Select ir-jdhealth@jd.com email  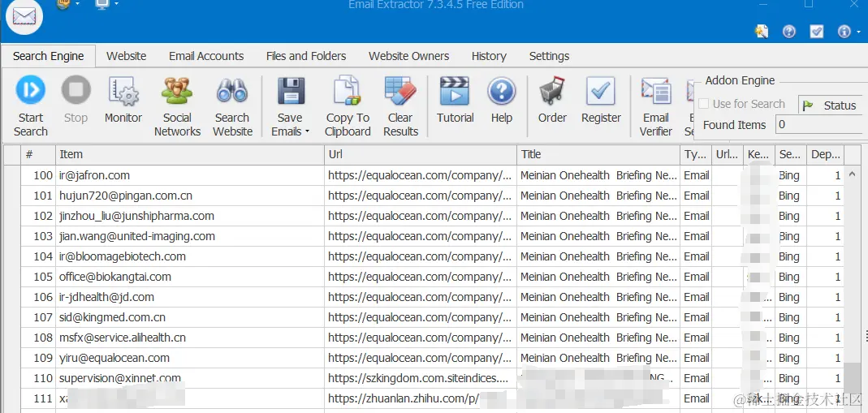[106, 297]
